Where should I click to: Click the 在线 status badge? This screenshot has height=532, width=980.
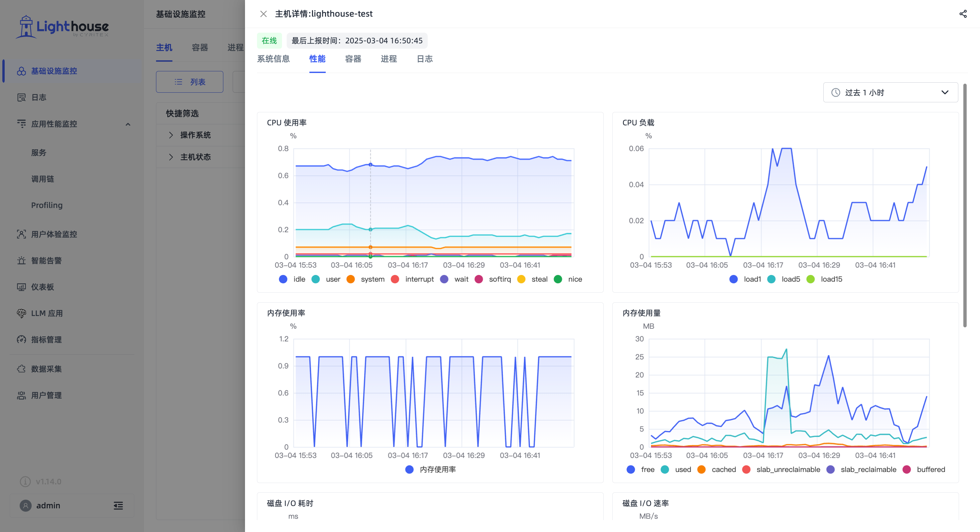click(269, 41)
